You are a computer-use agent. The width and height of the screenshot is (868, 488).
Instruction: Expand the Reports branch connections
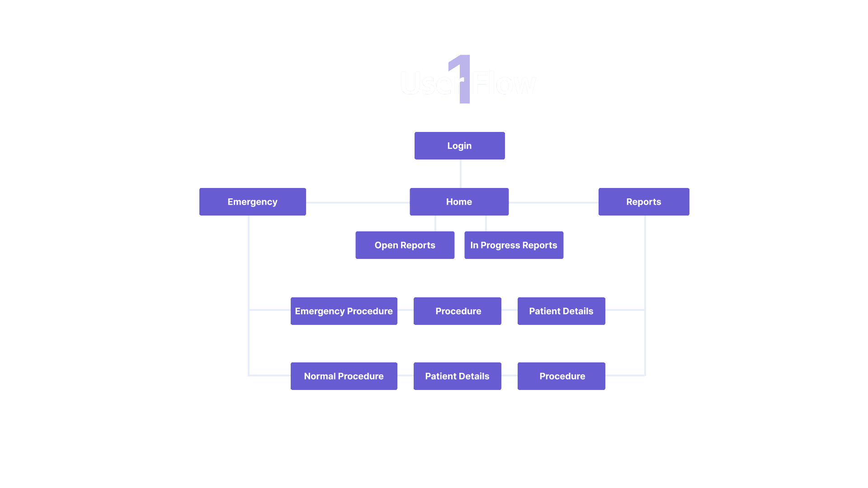pos(644,202)
